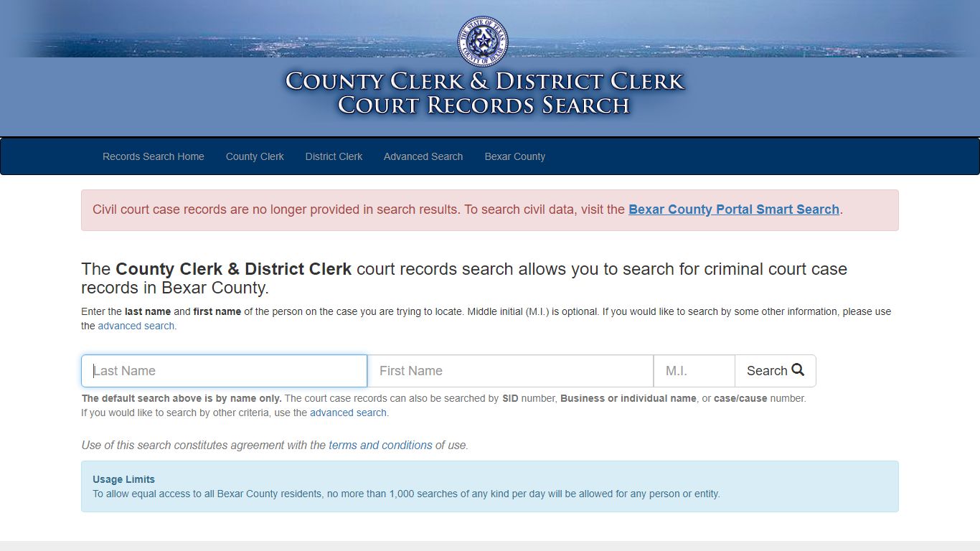Focus the M.I. input field

pos(694,371)
